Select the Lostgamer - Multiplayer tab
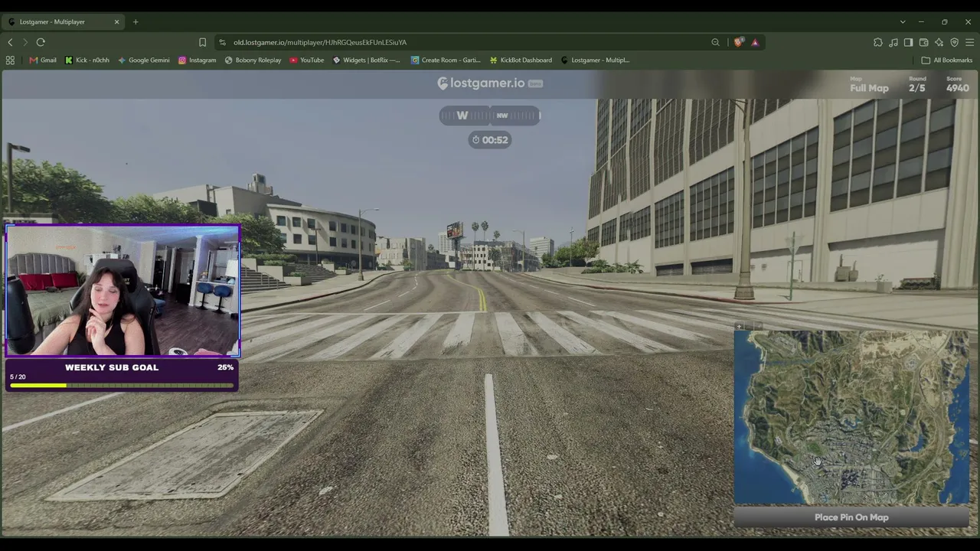Image resolution: width=980 pixels, height=551 pixels. coord(63,21)
